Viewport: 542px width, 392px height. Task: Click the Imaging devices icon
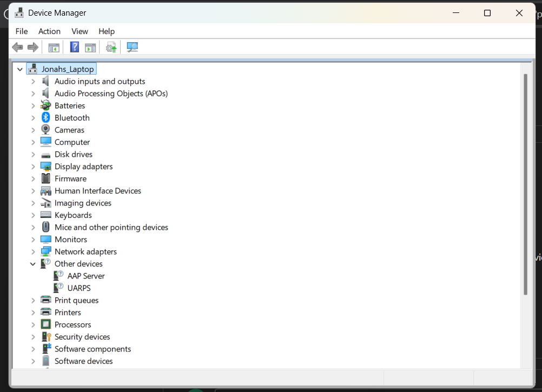(45, 203)
